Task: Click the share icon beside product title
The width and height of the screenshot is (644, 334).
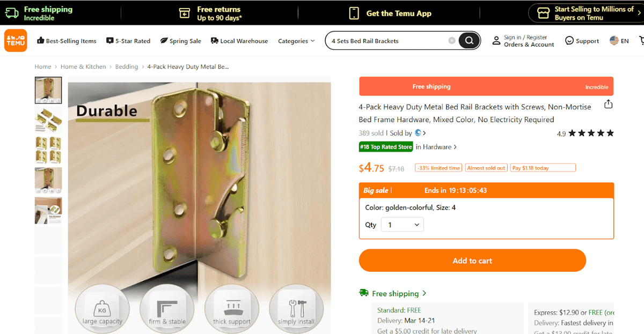Action: pyautogui.click(x=608, y=104)
